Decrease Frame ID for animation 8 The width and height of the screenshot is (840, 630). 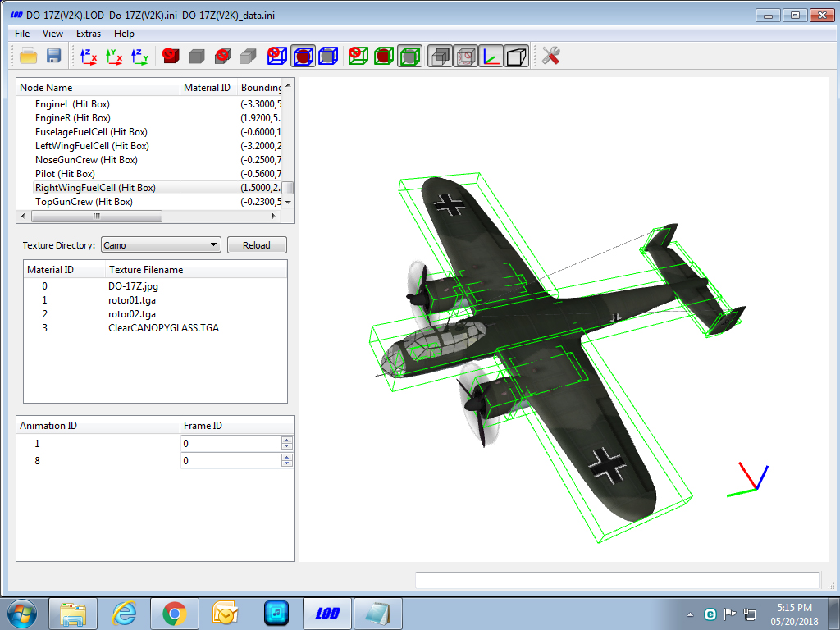pos(287,464)
